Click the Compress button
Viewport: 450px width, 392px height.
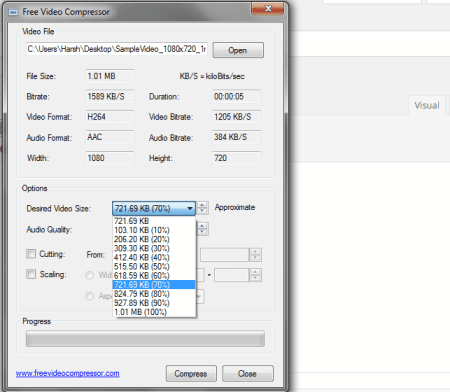point(191,374)
